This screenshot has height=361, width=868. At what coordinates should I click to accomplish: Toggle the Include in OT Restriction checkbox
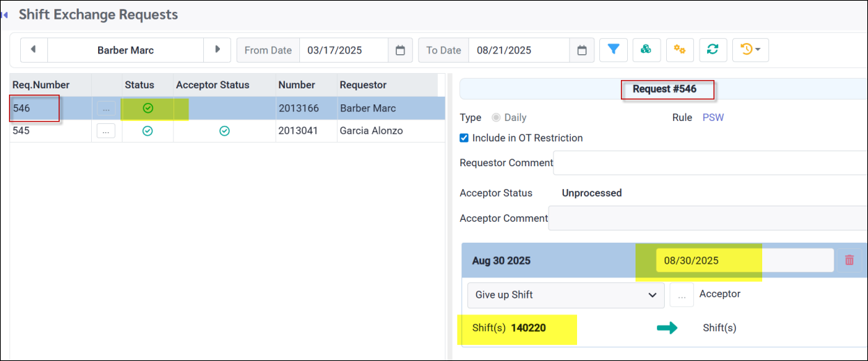coord(464,138)
